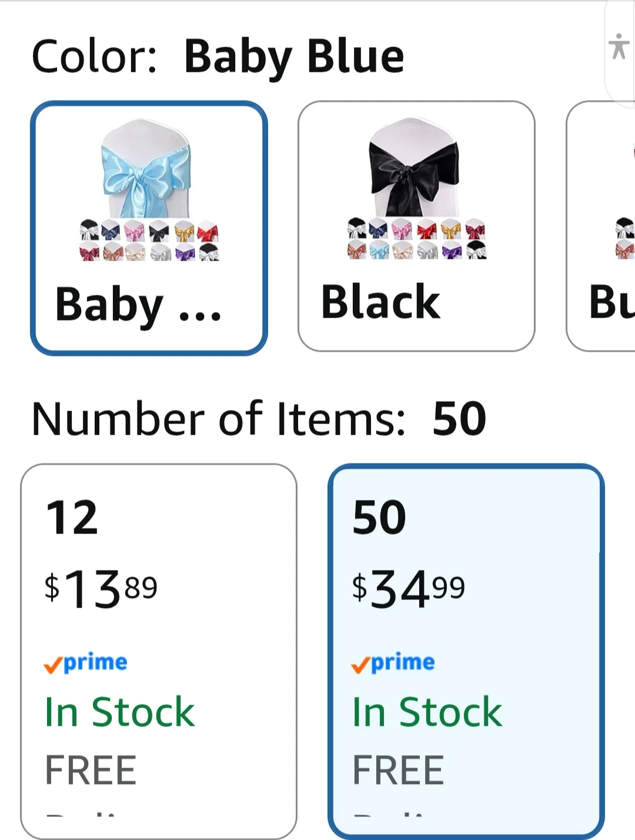635x840 pixels.
Task: Select the Baby Blue color option card
Action: 149,228
